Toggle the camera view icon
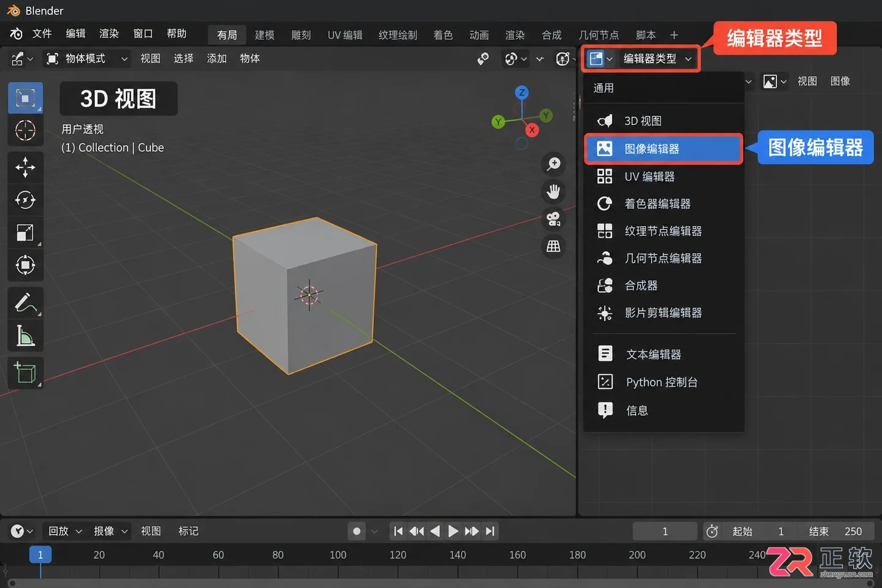 tap(554, 219)
